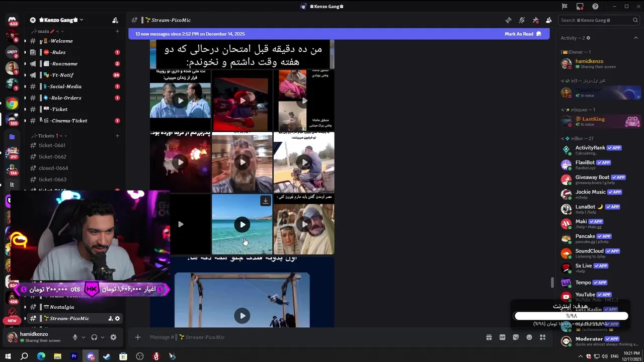
Task: Show hidden icons in system tray
Action: pos(580,356)
